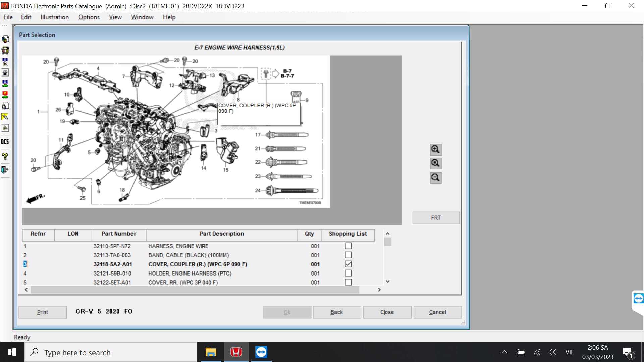Viewport: 644px width, 362px height.
Task: Click the Honda EPC taskbar icon
Action: click(236, 352)
